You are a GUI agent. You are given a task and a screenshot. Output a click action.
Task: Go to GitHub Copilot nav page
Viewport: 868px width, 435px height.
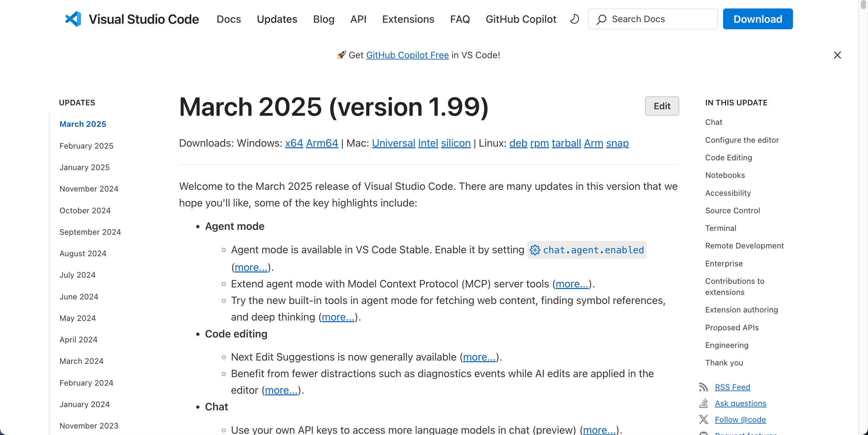(x=521, y=19)
